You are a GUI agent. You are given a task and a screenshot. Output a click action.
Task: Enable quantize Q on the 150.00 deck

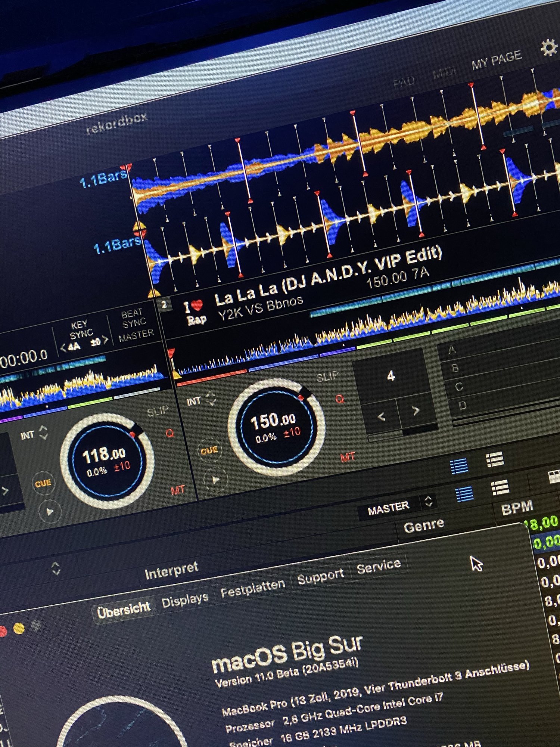(x=339, y=399)
